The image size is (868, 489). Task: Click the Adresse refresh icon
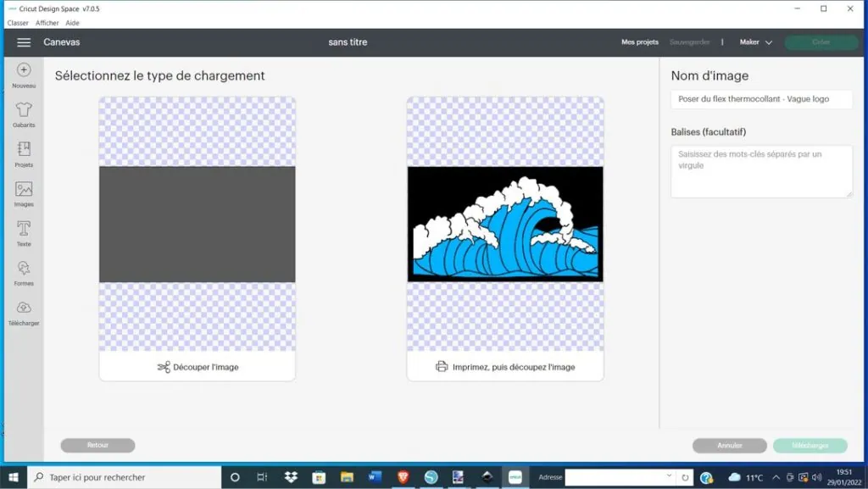coord(685,477)
